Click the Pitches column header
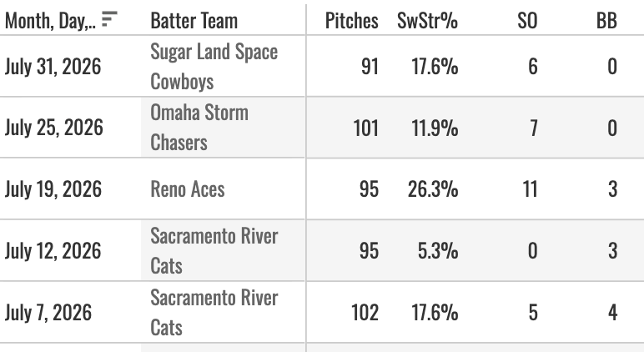 [351, 21]
